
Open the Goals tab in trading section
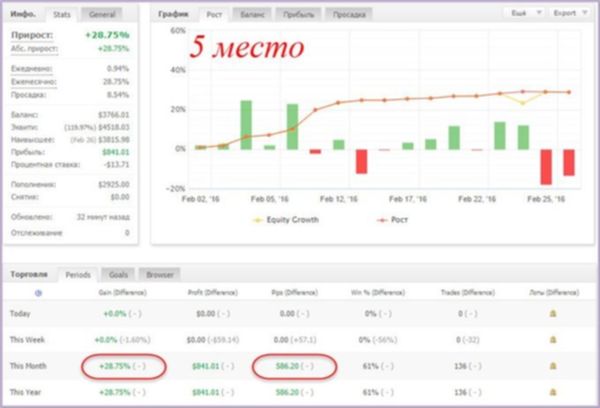tap(118, 275)
